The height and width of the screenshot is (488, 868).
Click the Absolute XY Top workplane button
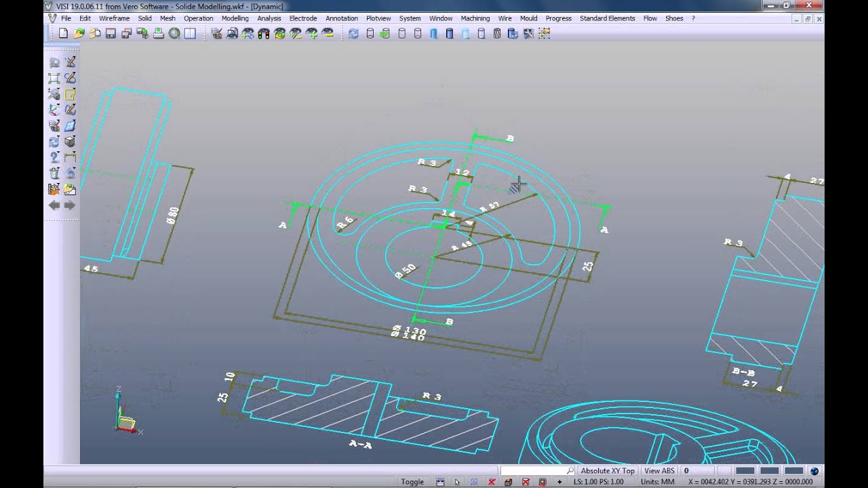pyautogui.click(x=608, y=470)
